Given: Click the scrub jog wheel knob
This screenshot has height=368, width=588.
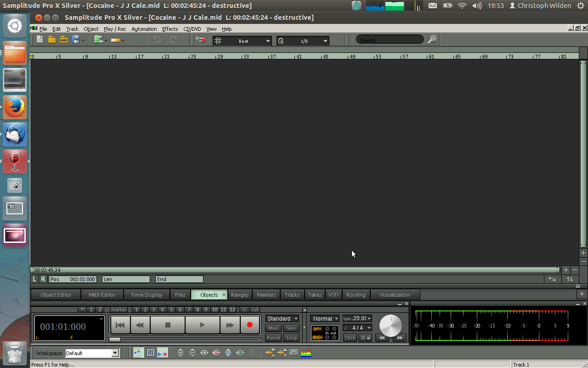Looking at the screenshot, I should (x=390, y=325).
